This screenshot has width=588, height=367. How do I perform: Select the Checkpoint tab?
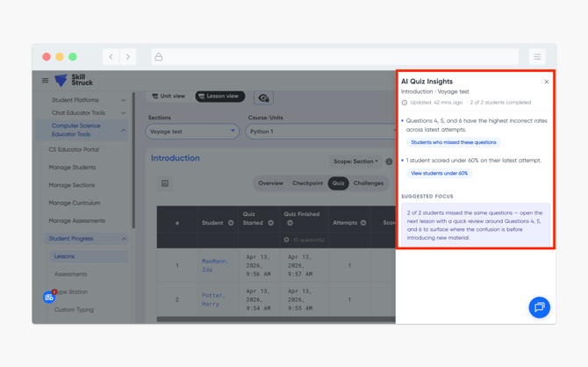click(x=307, y=183)
